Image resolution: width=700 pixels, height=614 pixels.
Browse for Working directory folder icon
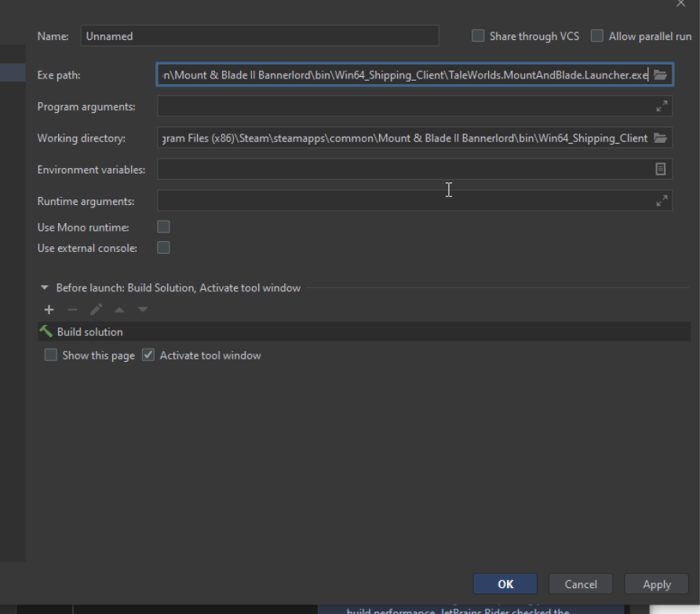click(x=660, y=138)
